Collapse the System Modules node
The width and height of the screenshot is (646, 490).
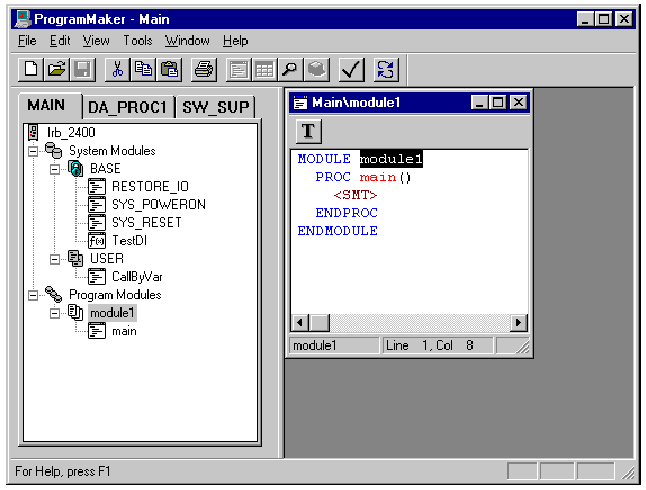click(x=33, y=152)
